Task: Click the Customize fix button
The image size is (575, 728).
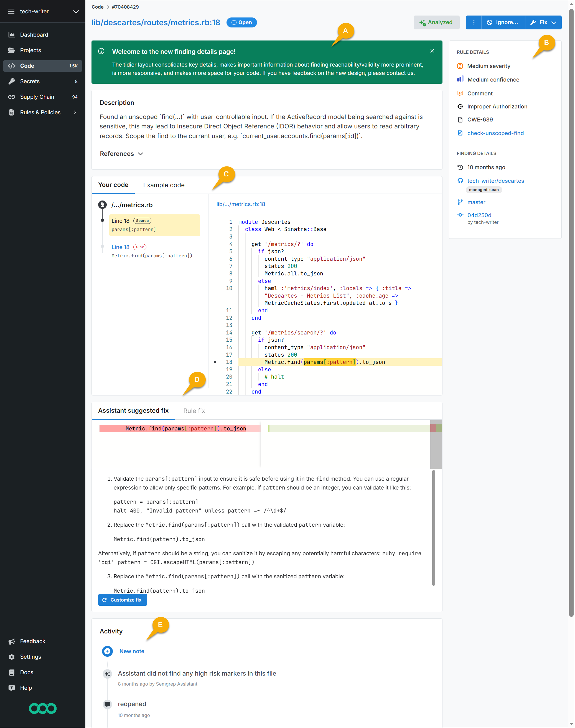Action: pos(123,600)
